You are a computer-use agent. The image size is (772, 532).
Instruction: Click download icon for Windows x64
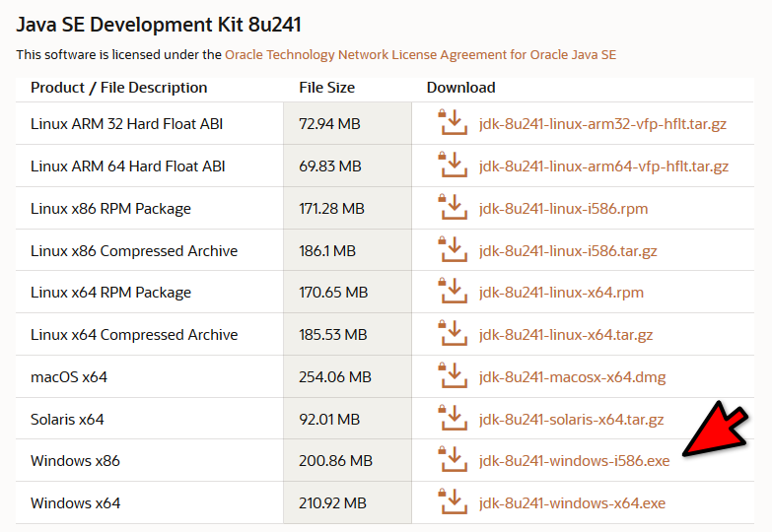point(453,501)
